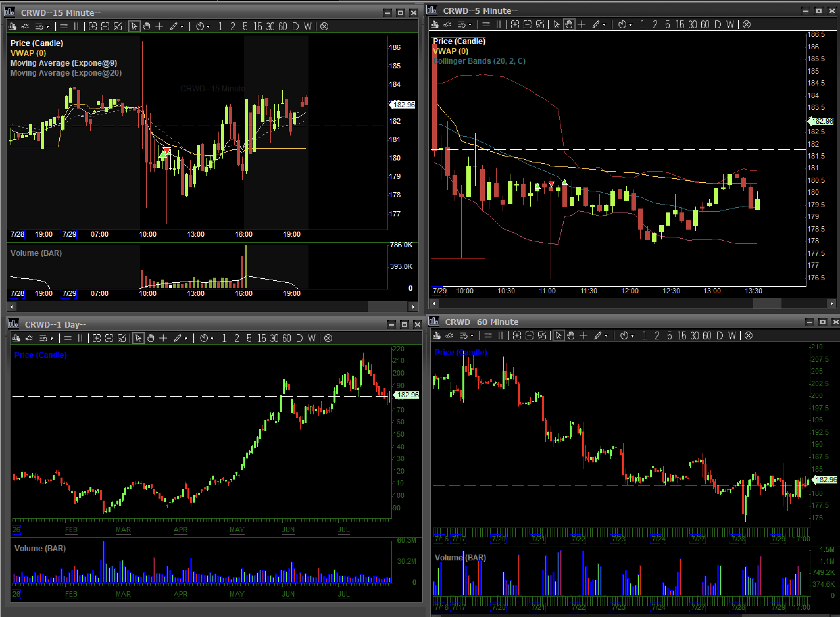Click 15 Minute chart horizontal scrollbar thumb
The height and width of the screenshot is (617, 840).
click(x=388, y=307)
